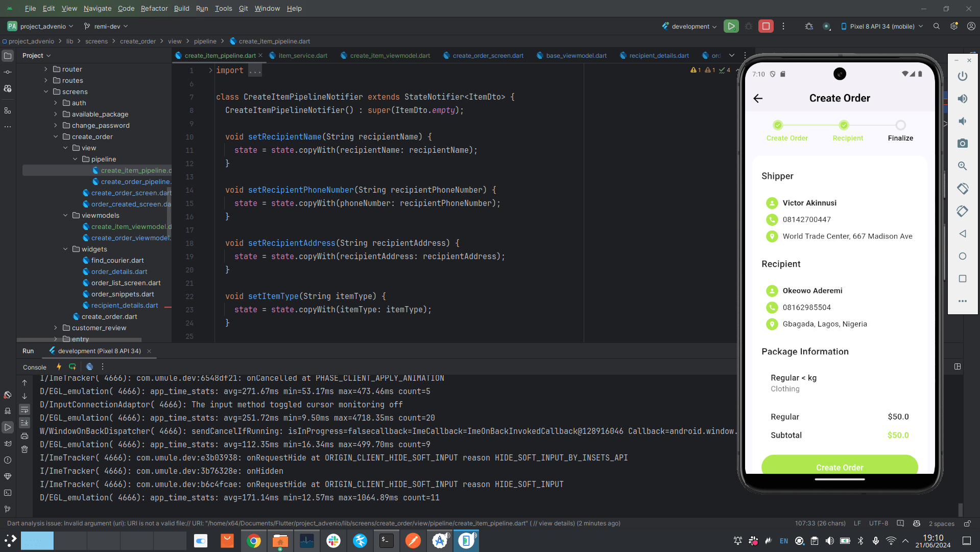Click the emulator power button
Screen dimensions: 980x552
(963, 76)
